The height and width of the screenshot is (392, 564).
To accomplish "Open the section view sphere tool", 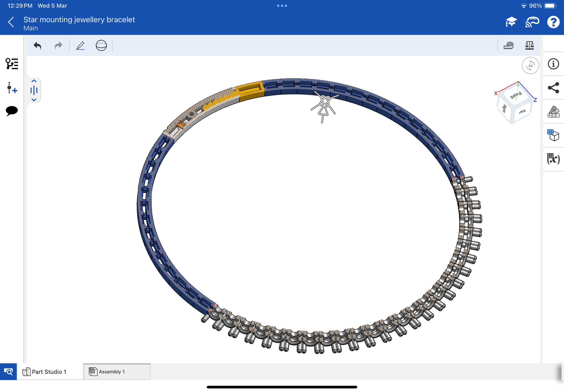I will click(x=101, y=46).
